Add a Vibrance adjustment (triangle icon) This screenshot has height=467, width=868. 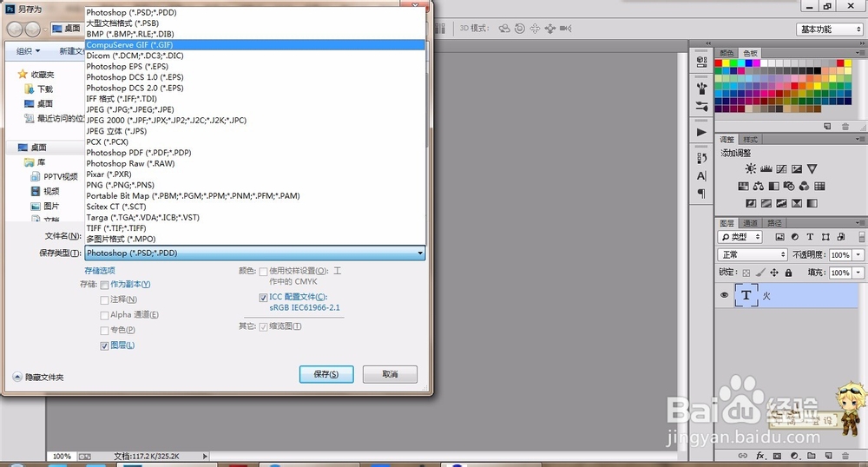pyautogui.click(x=812, y=168)
